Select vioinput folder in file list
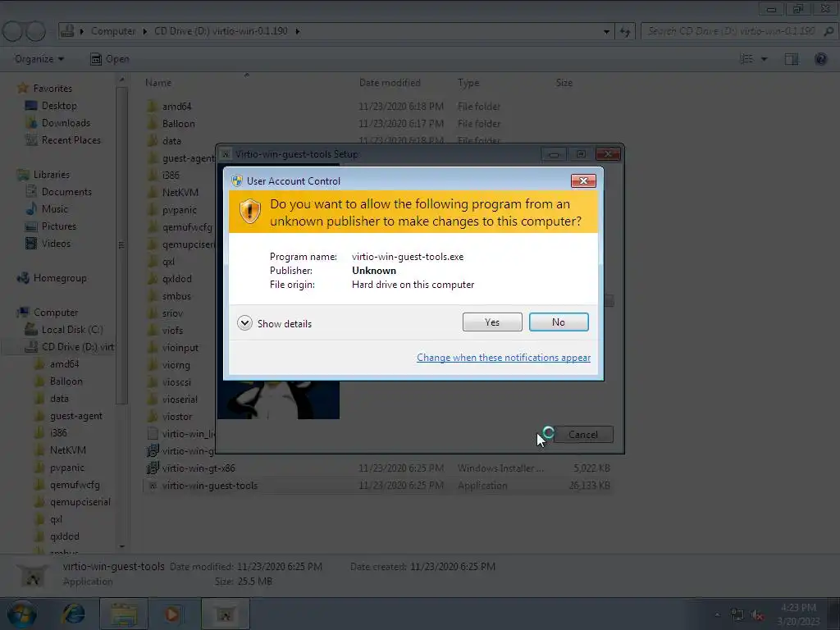This screenshot has height=630, width=840. click(180, 348)
